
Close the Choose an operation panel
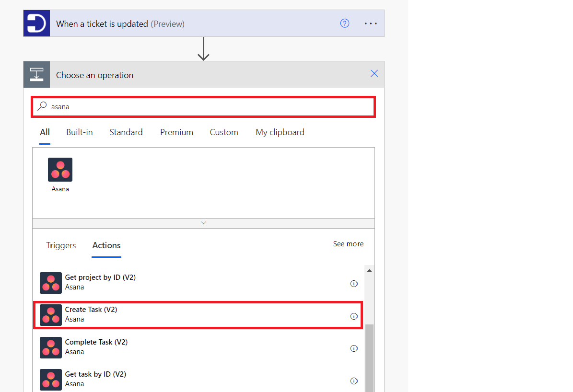[x=374, y=73]
